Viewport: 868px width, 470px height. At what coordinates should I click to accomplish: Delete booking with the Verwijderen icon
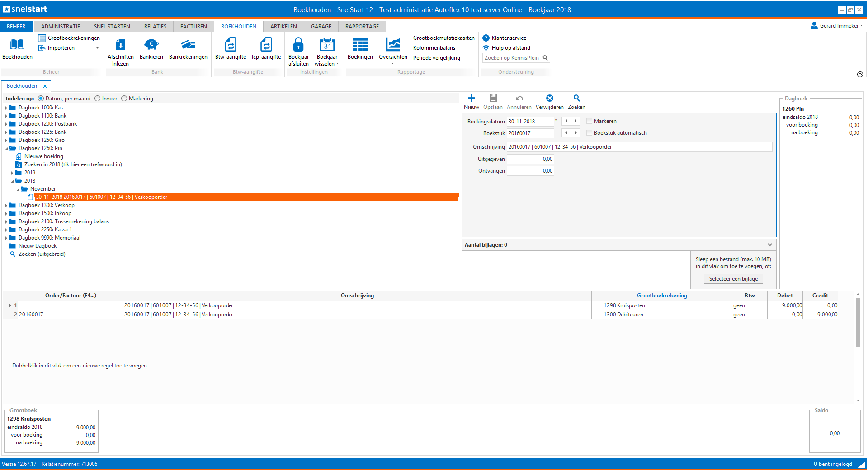[549, 99]
